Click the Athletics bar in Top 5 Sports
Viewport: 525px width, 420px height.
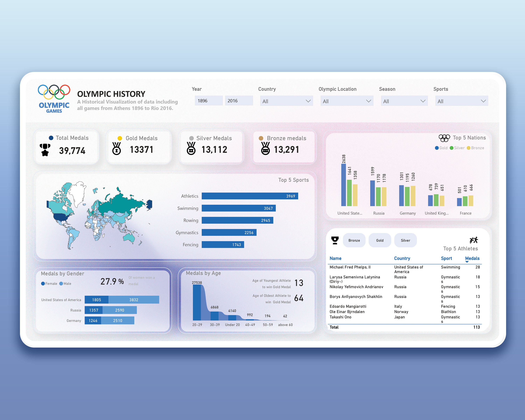(250, 196)
